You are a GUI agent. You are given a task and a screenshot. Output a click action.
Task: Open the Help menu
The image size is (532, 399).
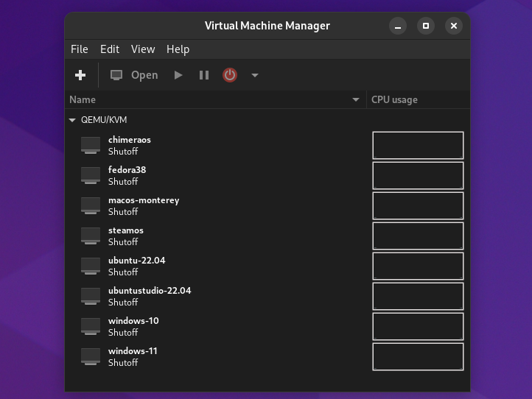[x=178, y=49]
